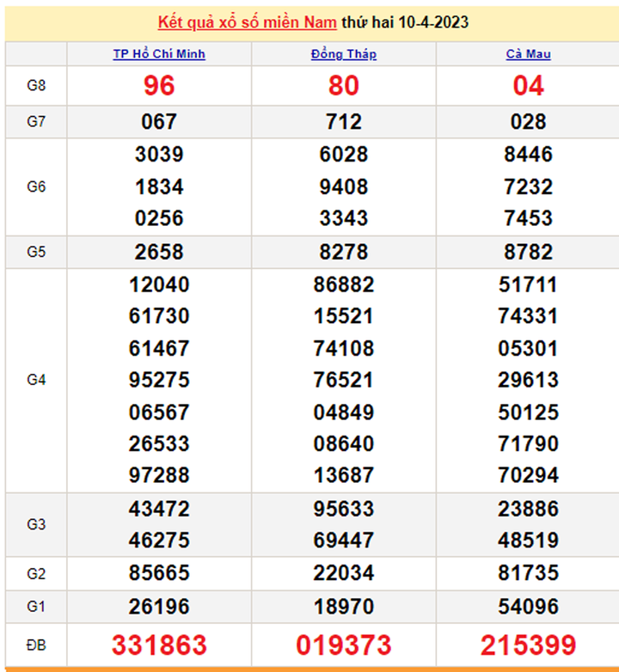The height and width of the screenshot is (672, 619).
Task: Click the G3 number 43472
Action: tap(159, 509)
